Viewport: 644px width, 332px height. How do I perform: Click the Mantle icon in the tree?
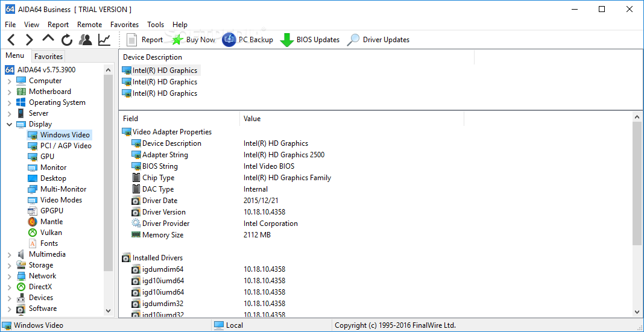[33, 222]
